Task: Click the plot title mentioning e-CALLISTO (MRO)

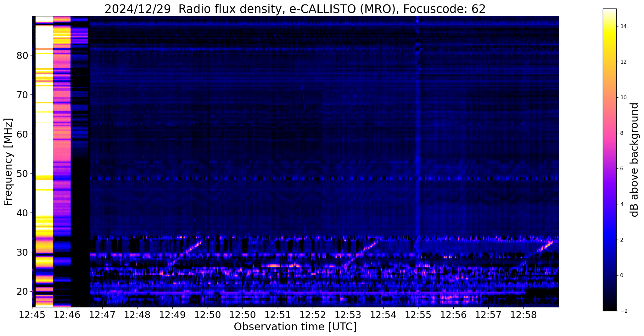Action: point(295,9)
